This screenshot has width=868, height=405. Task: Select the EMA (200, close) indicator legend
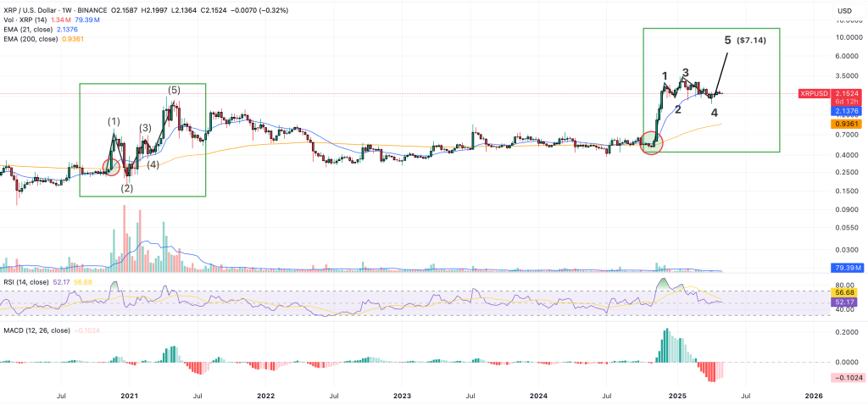(x=31, y=39)
